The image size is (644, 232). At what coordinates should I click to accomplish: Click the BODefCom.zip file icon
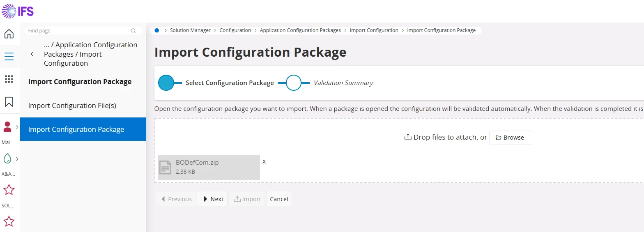coord(165,167)
